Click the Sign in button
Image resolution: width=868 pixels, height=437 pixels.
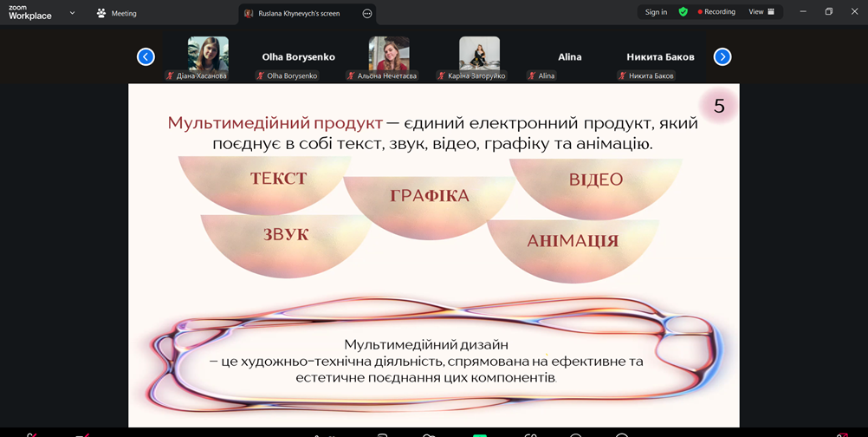(656, 12)
